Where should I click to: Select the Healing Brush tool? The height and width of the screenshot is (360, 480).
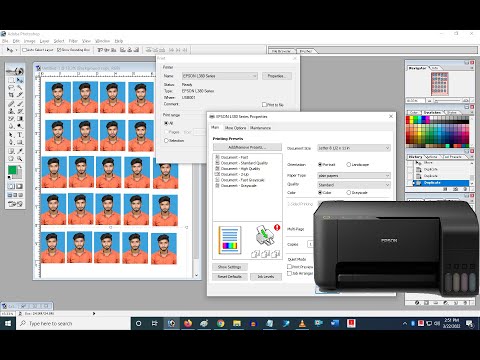point(11,104)
